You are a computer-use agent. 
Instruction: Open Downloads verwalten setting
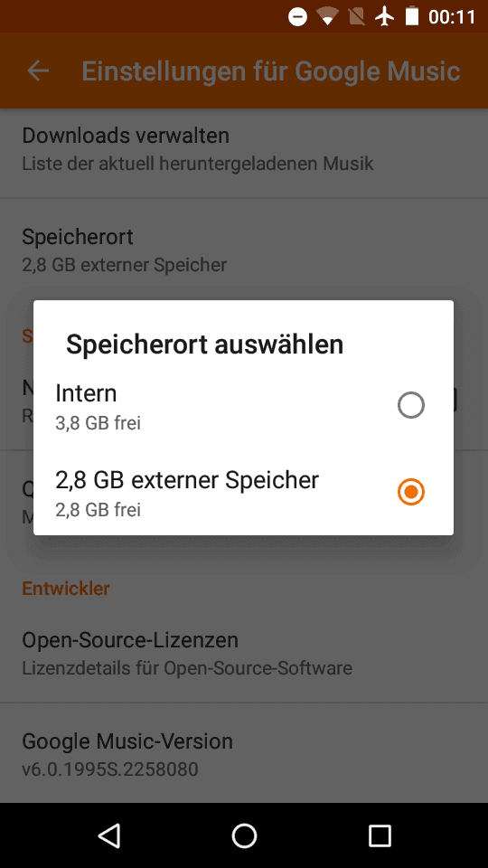coord(244,149)
